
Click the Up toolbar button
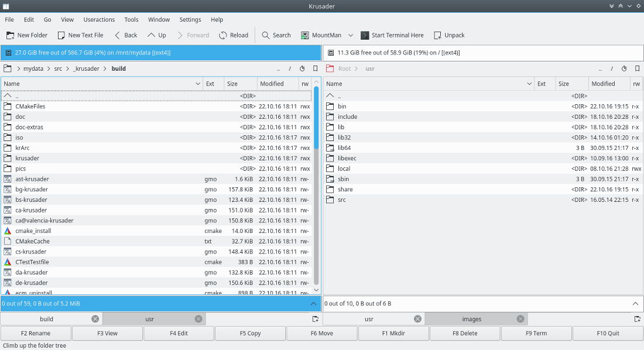point(156,35)
